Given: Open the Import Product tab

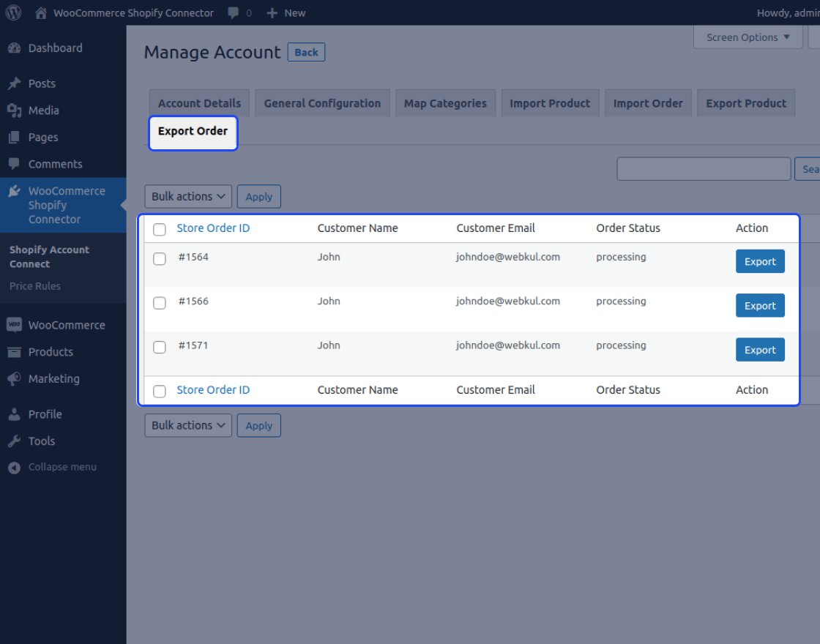Looking at the screenshot, I should [550, 103].
